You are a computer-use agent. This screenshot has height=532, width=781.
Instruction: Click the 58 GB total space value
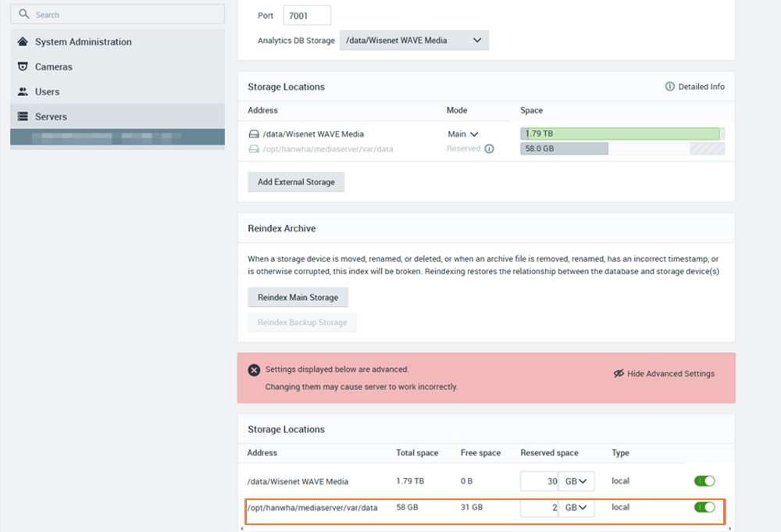point(407,507)
